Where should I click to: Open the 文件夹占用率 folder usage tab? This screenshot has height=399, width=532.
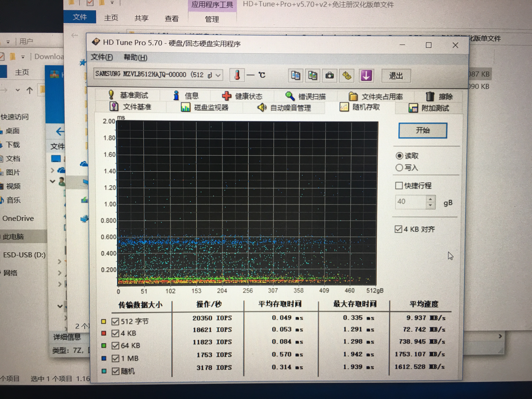pos(376,97)
